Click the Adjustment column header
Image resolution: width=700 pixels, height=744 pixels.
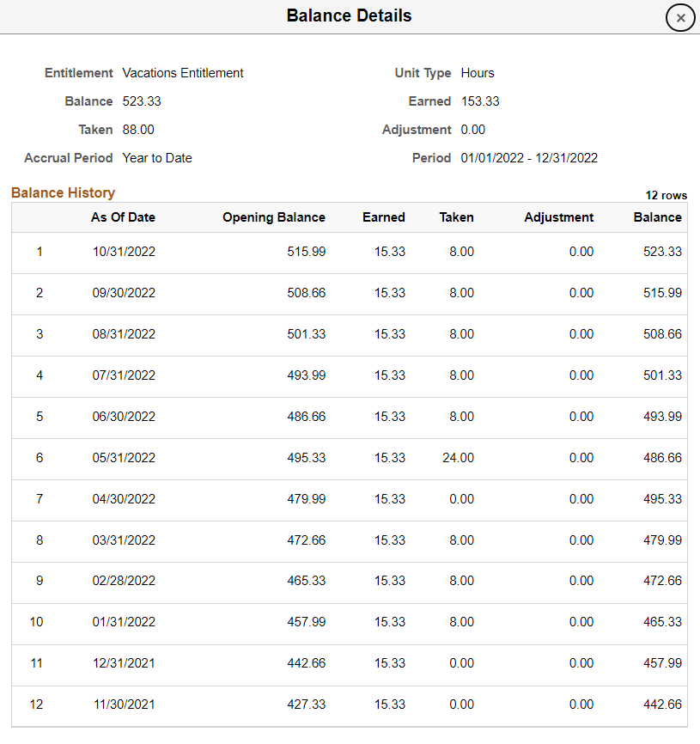(x=558, y=217)
